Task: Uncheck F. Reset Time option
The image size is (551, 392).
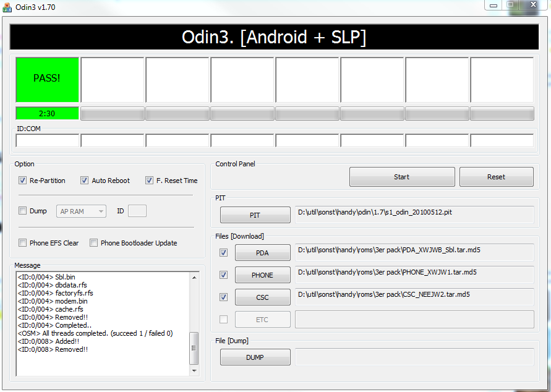Action: tap(150, 181)
